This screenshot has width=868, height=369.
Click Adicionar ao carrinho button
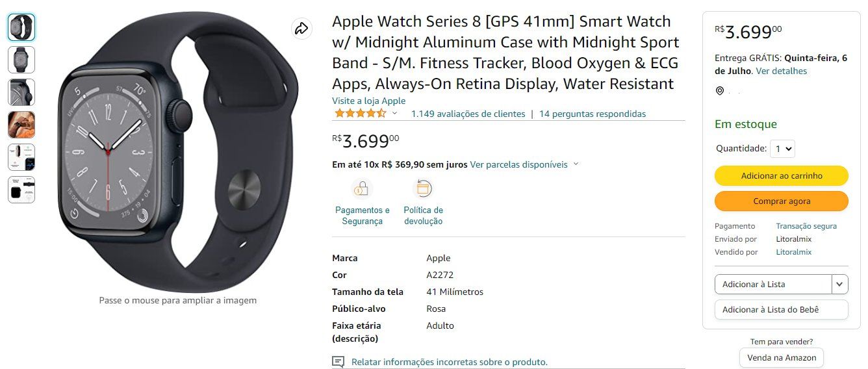(x=782, y=176)
